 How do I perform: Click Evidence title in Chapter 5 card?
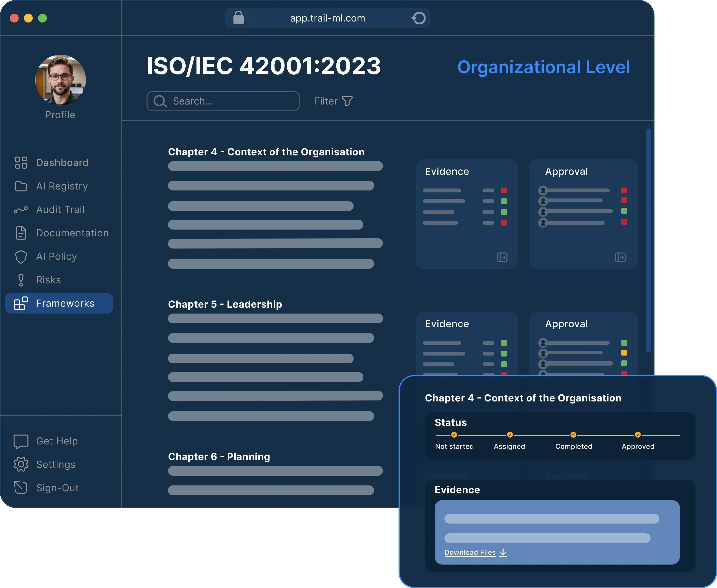click(447, 324)
